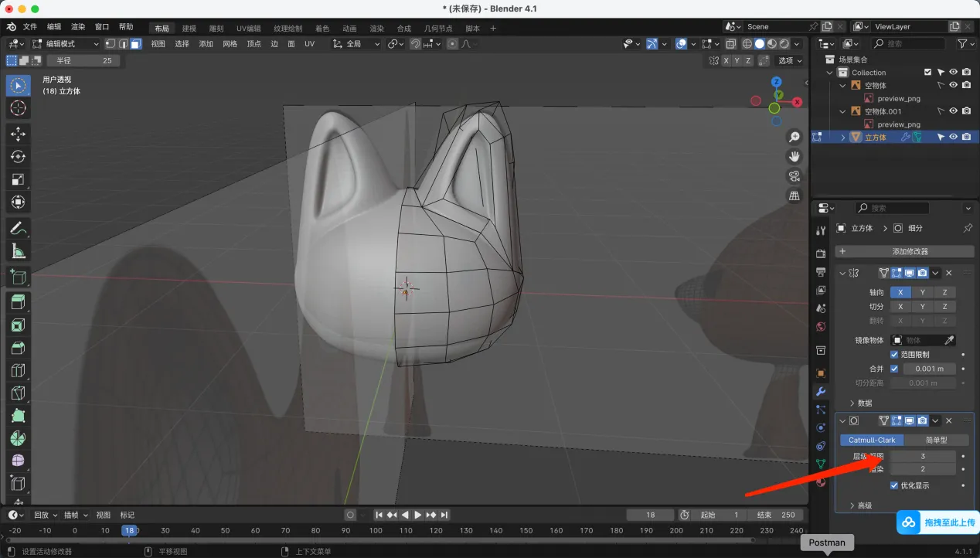Image resolution: width=980 pixels, height=558 pixels.
Task: Select the 简单型 subdivision type
Action: [x=937, y=440]
